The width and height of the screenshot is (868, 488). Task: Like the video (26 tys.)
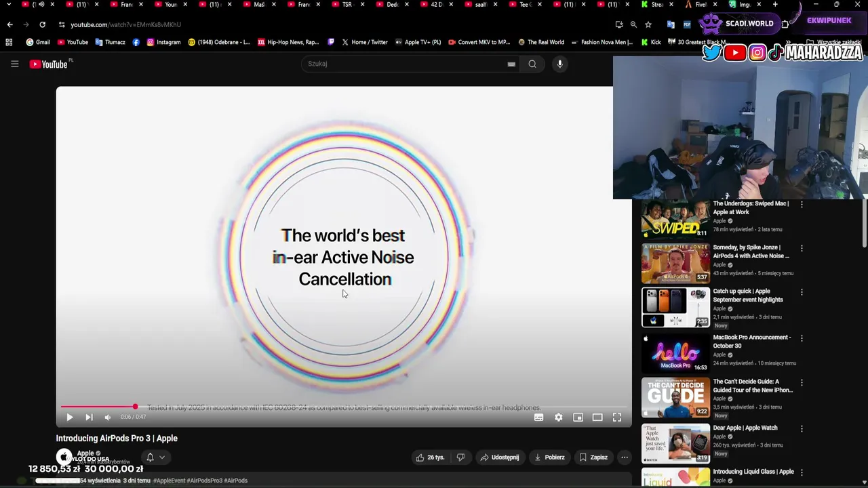click(430, 457)
